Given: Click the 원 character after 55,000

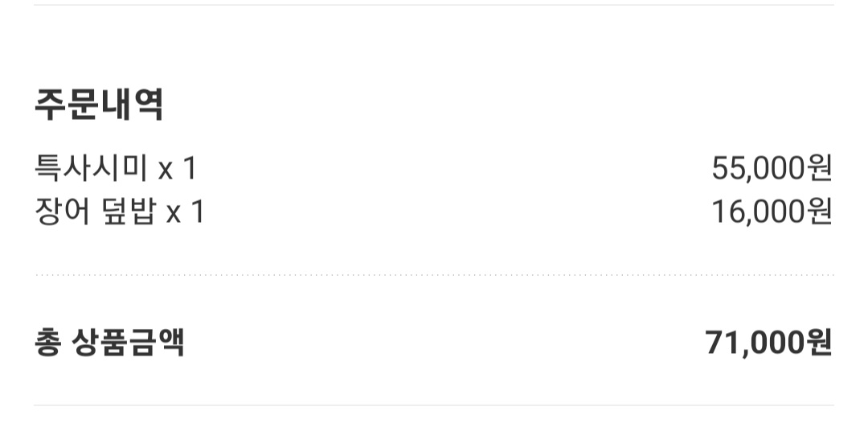Looking at the screenshot, I should (x=819, y=168).
